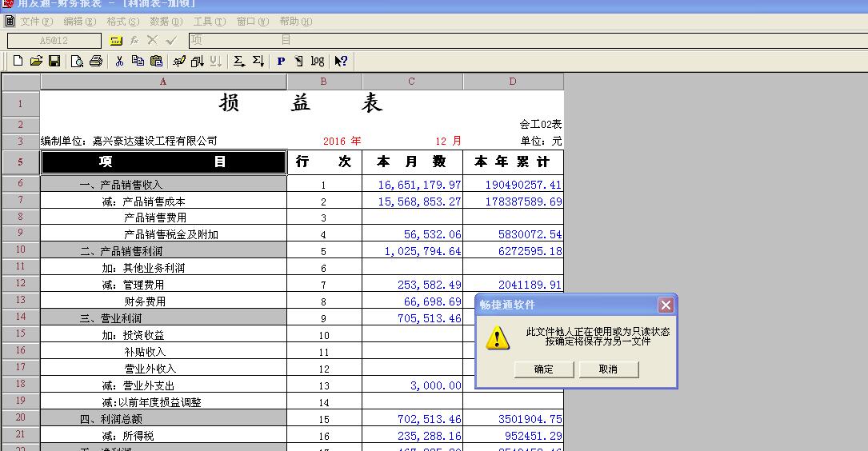This screenshot has height=451, width=868.
Task: Click the log toolbar icon
Action: click(x=317, y=61)
